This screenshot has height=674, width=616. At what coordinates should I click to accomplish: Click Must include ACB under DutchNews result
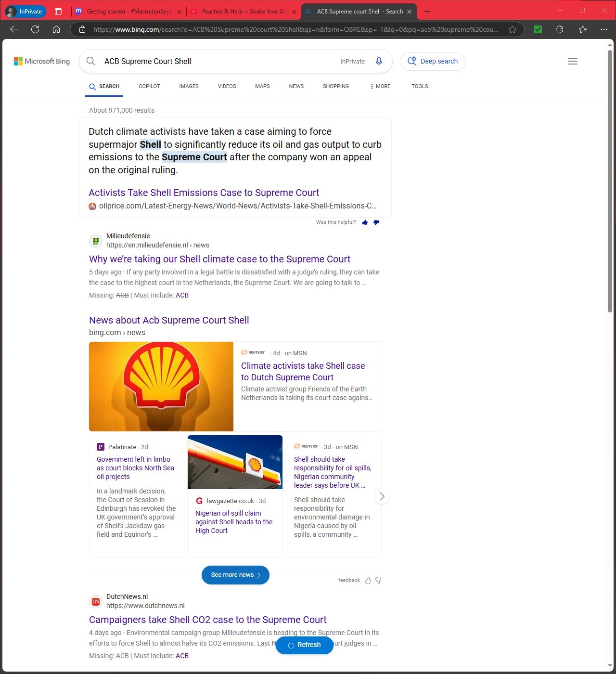[x=182, y=656]
